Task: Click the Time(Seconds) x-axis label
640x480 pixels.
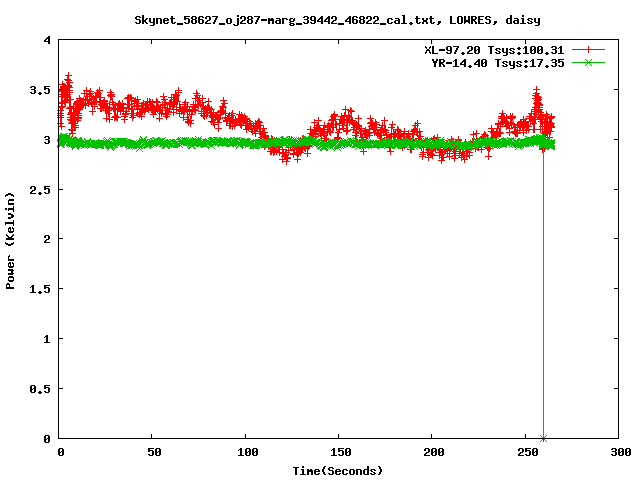Action: click(338, 471)
